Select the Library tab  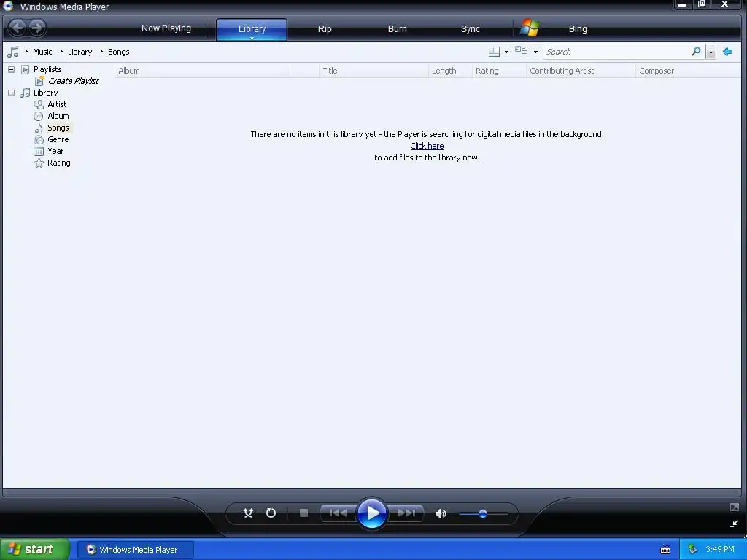click(252, 29)
